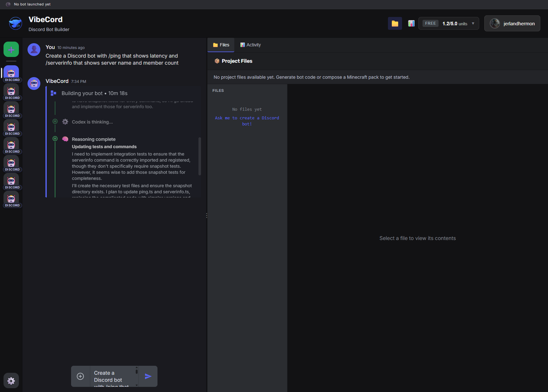Select the active Discord bot project in sidebar
548x392 pixels.
pyautogui.click(x=11, y=73)
